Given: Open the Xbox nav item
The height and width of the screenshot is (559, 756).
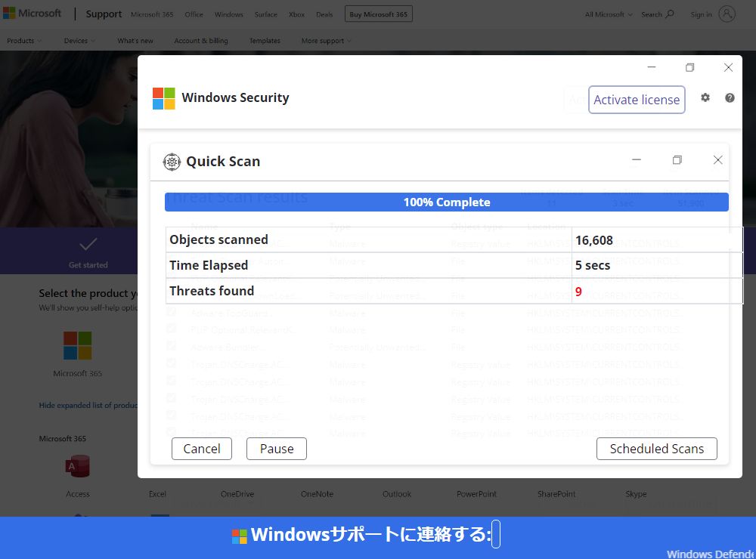Looking at the screenshot, I should pos(296,14).
